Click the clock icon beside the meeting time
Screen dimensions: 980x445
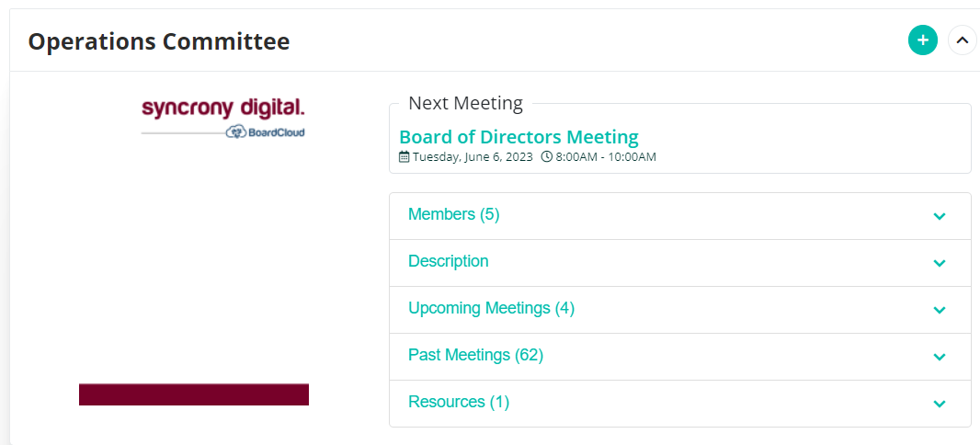click(x=547, y=157)
